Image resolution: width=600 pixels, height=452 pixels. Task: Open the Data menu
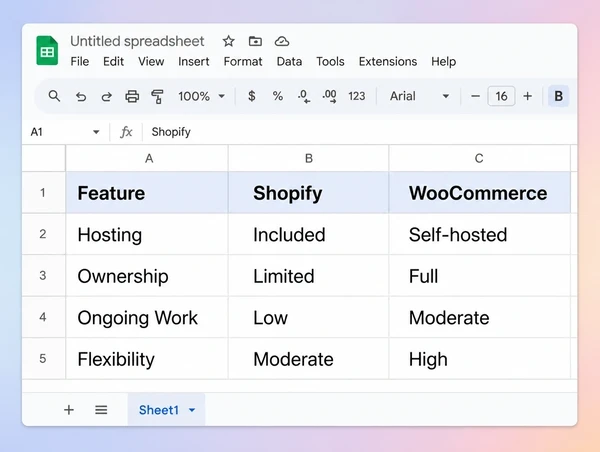tap(289, 62)
